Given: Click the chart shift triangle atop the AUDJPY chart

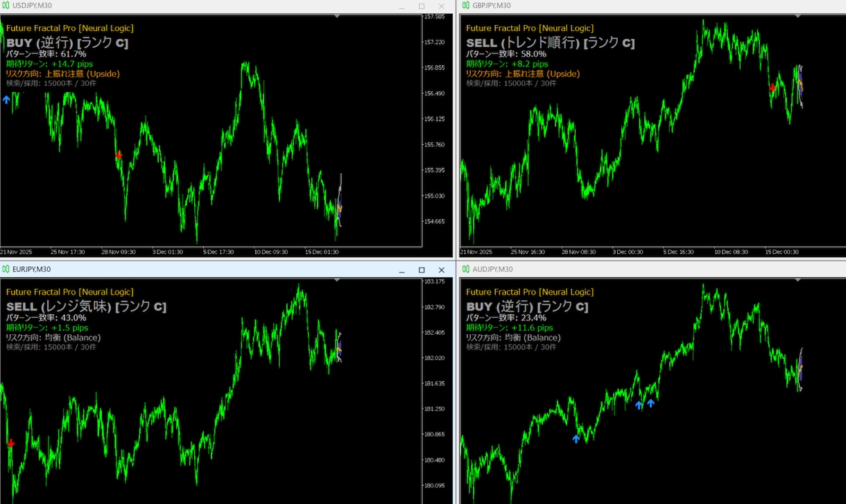Looking at the screenshot, I should (x=797, y=280).
